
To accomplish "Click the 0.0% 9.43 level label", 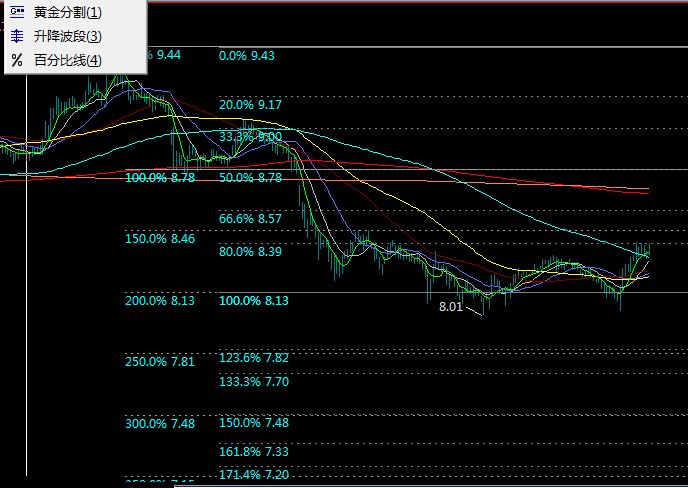I will click(247, 56).
